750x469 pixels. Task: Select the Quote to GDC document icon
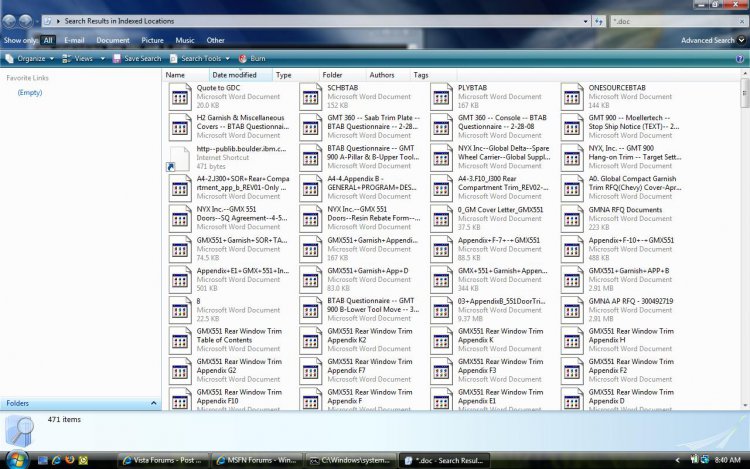click(180, 97)
